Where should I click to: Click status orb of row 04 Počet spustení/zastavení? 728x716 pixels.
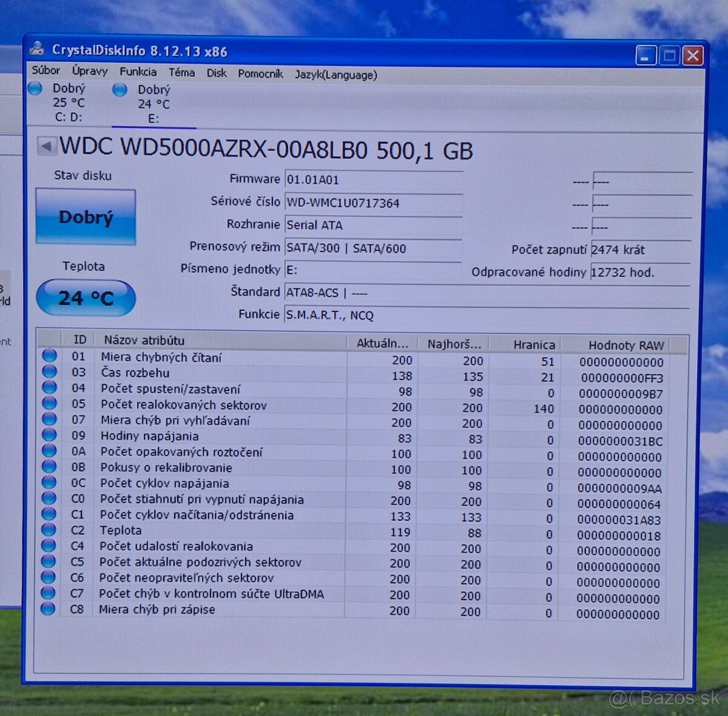(49, 387)
